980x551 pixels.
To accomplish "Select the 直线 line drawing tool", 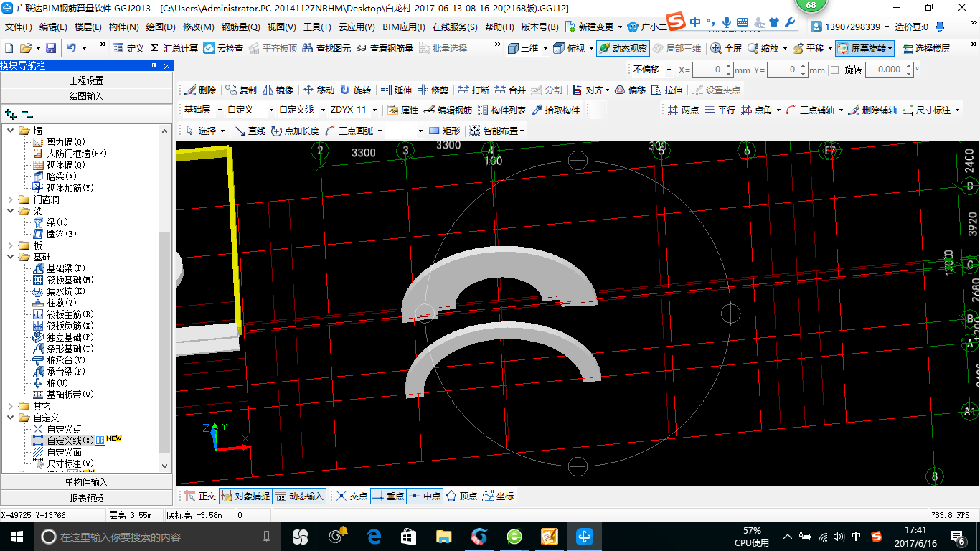I will pos(251,131).
